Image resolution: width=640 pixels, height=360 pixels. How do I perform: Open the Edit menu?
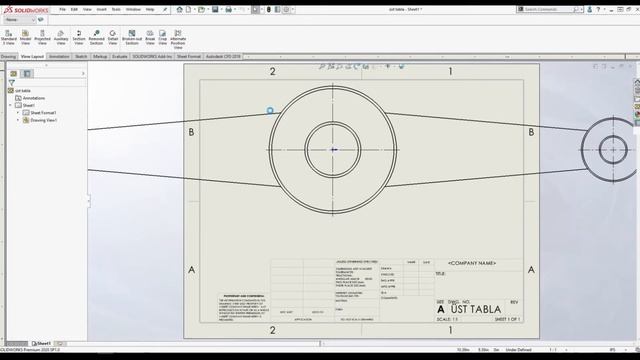(74, 9)
